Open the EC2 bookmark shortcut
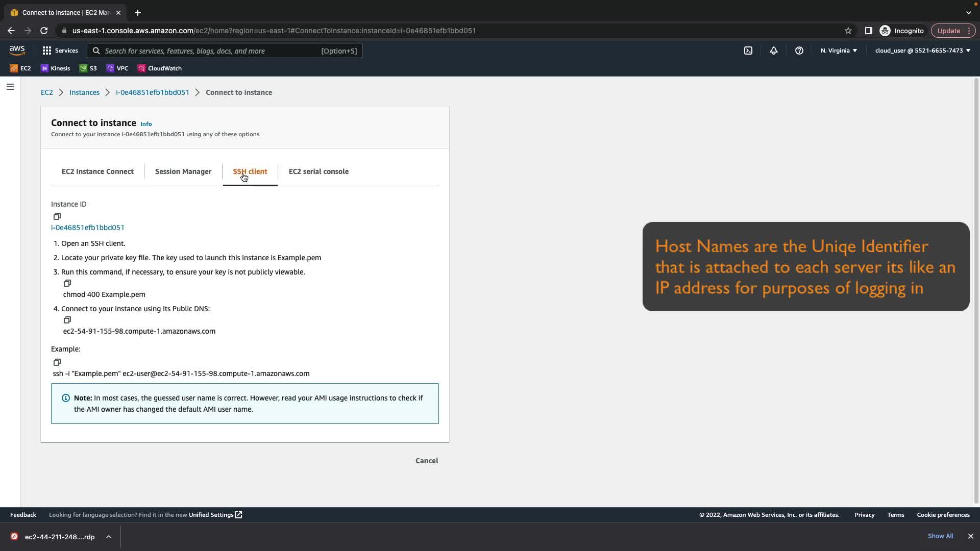This screenshot has height=551, width=980. pos(20,68)
